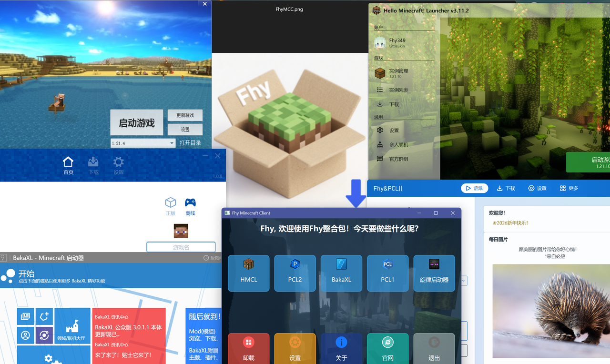
Task: Select 启动 tab in Fhy&PCL II
Action: [475, 188]
